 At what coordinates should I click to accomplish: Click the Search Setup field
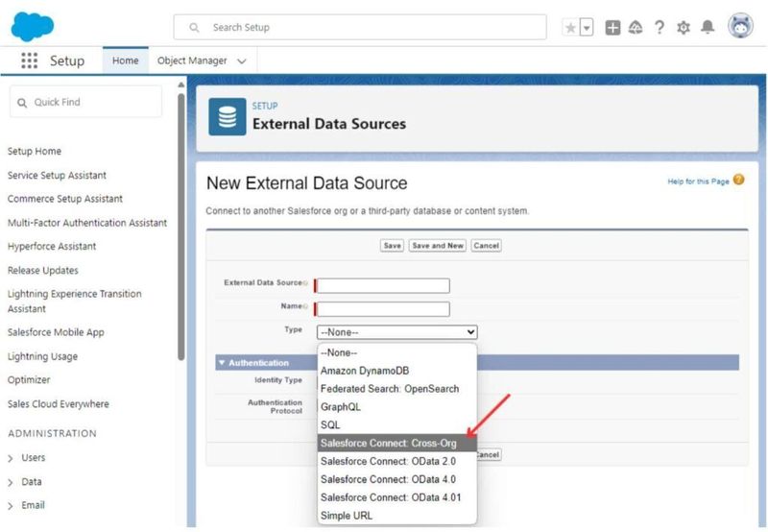tap(360, 28)
